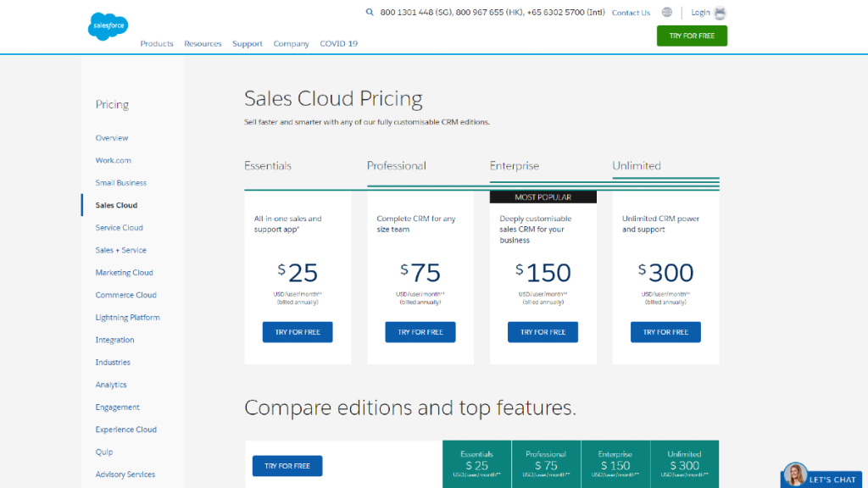Image resolution: width=868 pixels, height=488 pixels.
Task: Select the Unlimited edition tab
Action: point(637,165)
